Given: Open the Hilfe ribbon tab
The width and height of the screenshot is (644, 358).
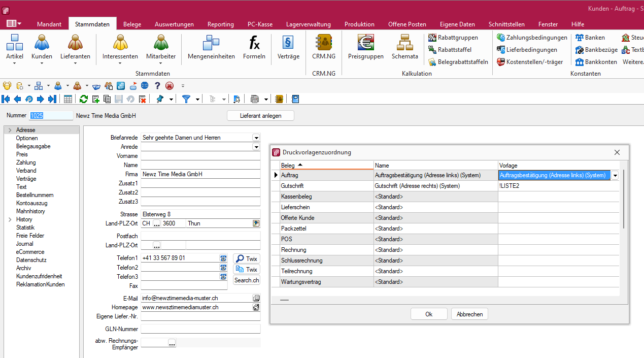Looking at the screenshot, I should (578, 24).
